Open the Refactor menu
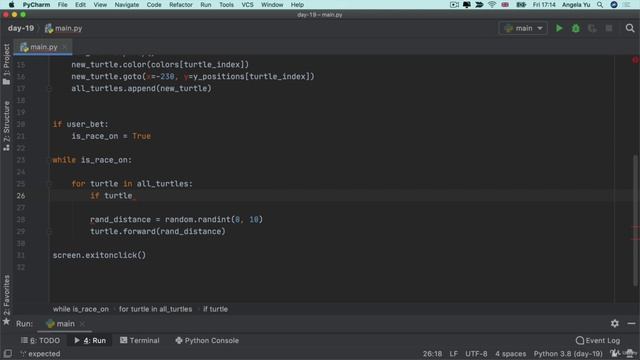The height and width of the screenshot is (360, 640). [181, 5]
